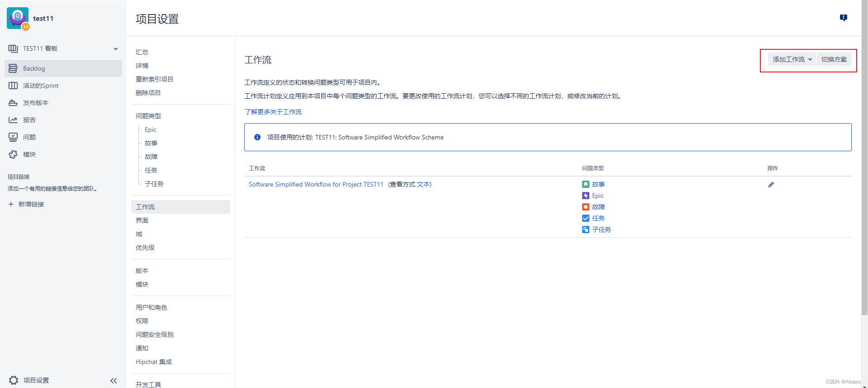Open the 添加工作流 dropdown

point(792,59)
